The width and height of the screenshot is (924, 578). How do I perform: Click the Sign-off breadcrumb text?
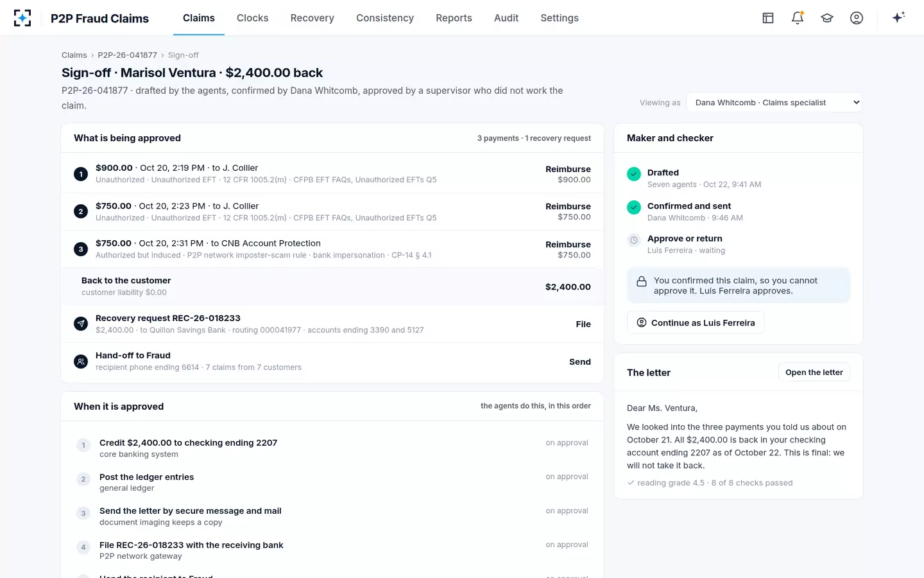click(184, 55)
